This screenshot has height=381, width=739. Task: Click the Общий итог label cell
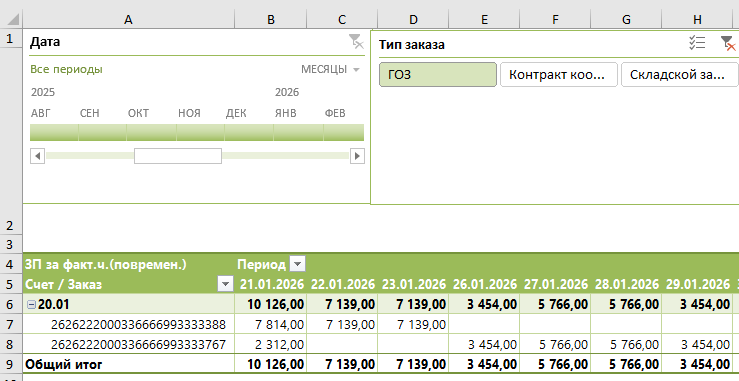128,364
